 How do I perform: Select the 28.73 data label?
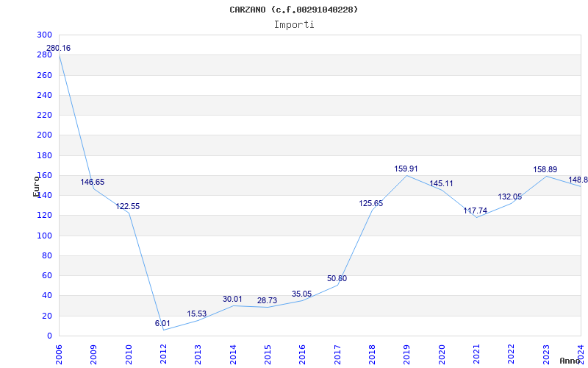[267, 300]
